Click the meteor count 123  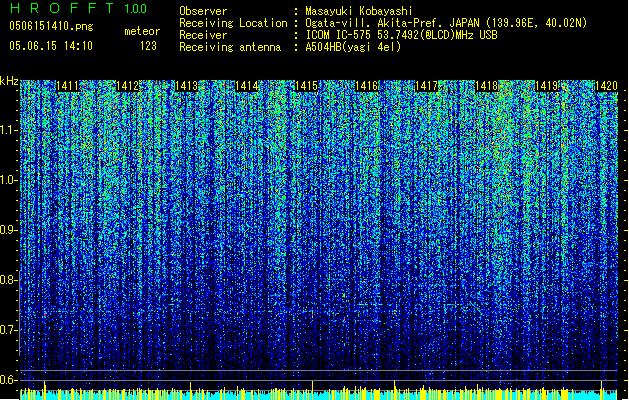pos(148,46)
